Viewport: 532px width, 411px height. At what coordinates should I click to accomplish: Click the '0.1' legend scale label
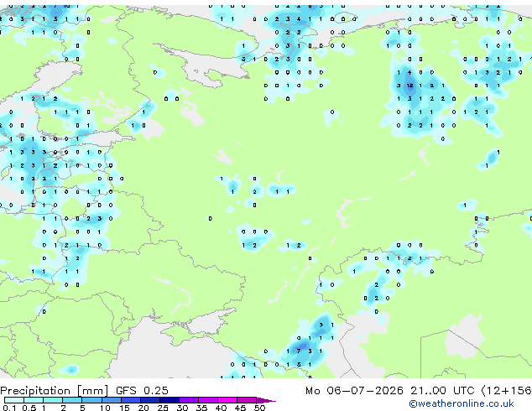[9, 408]
